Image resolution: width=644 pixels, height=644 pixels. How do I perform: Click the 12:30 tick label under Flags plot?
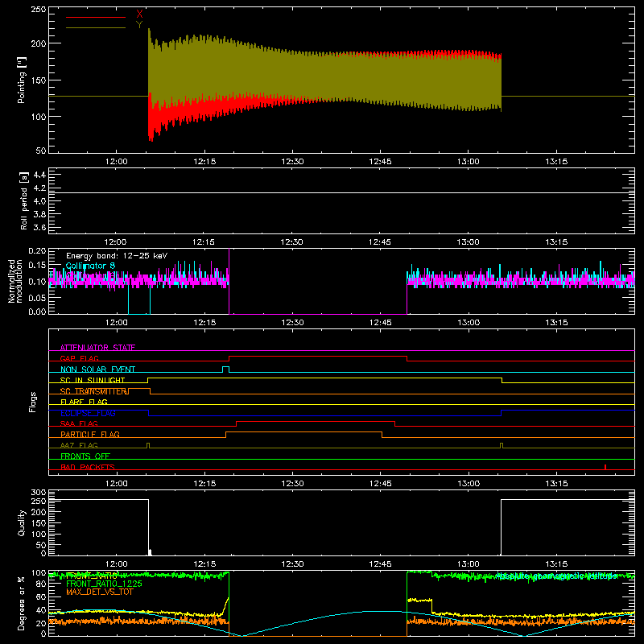point(292,484)
